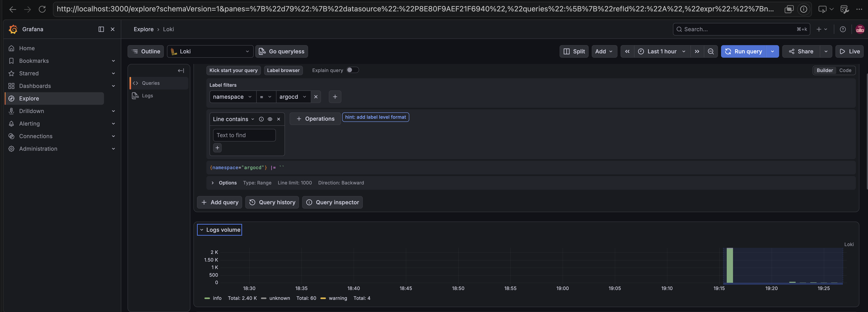
Task: Click the Administration gear icon
Action: pos(11,149)
